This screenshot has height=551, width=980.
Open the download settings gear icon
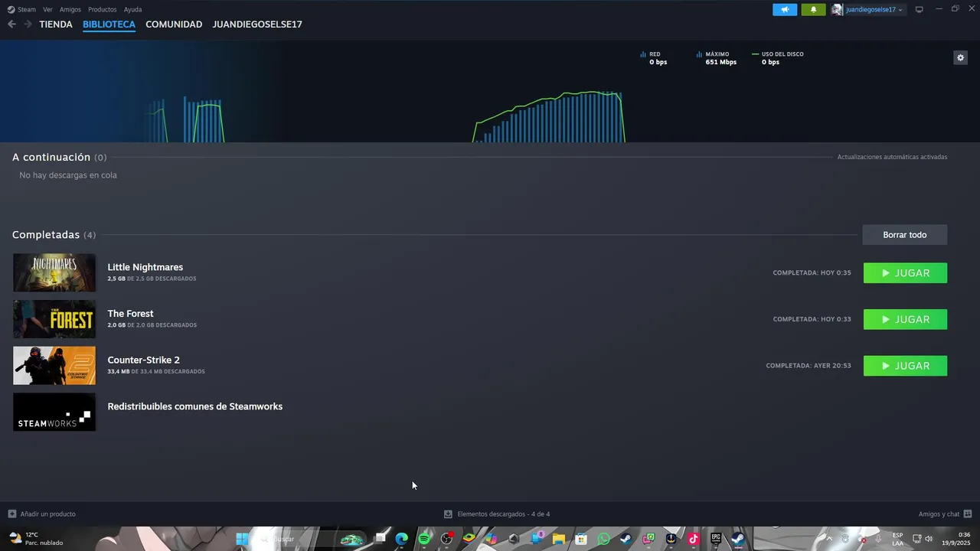point(960,57)
